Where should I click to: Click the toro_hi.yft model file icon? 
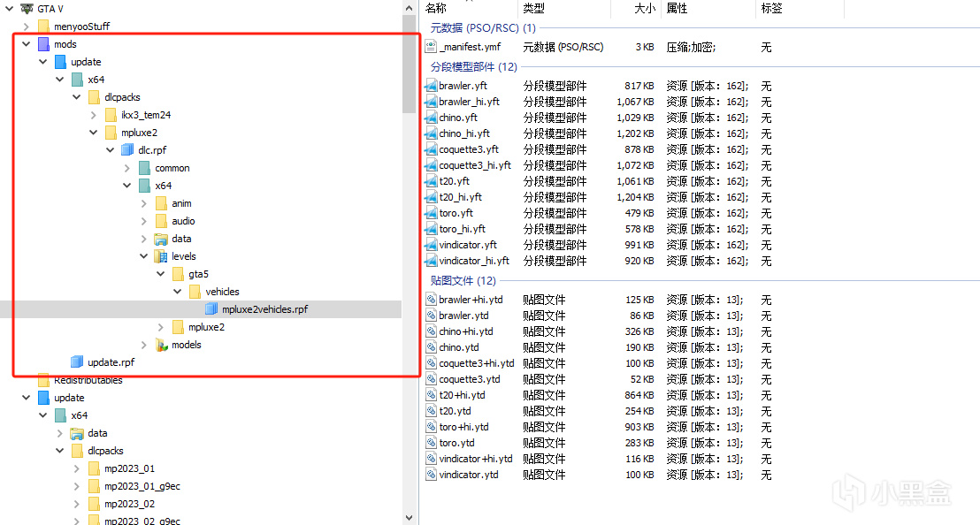[x=431, y=229]
